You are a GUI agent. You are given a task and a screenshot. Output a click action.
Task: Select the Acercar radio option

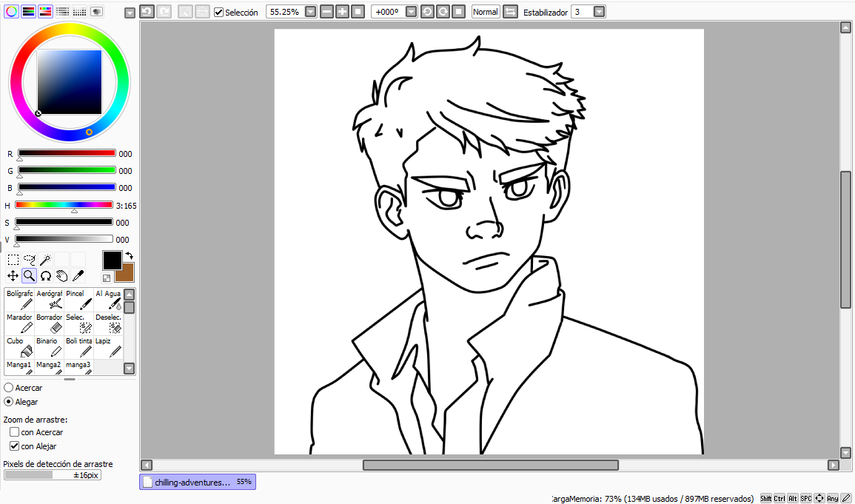coord(9,387)
